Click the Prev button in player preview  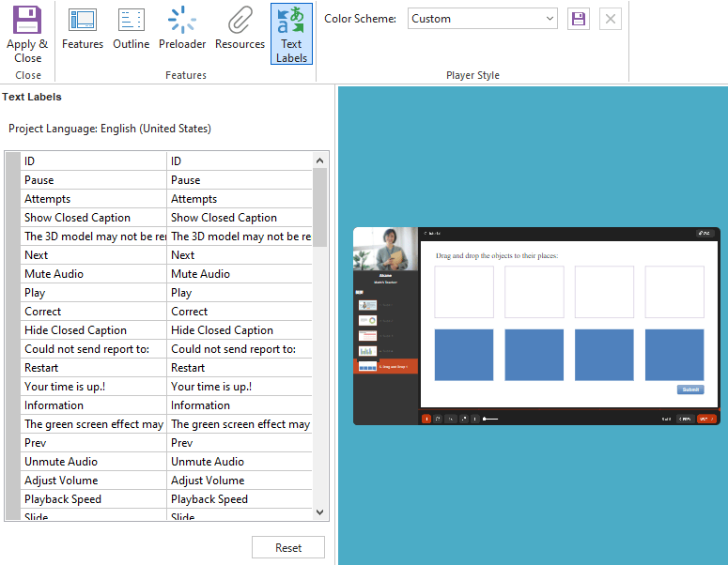point(686,419)
